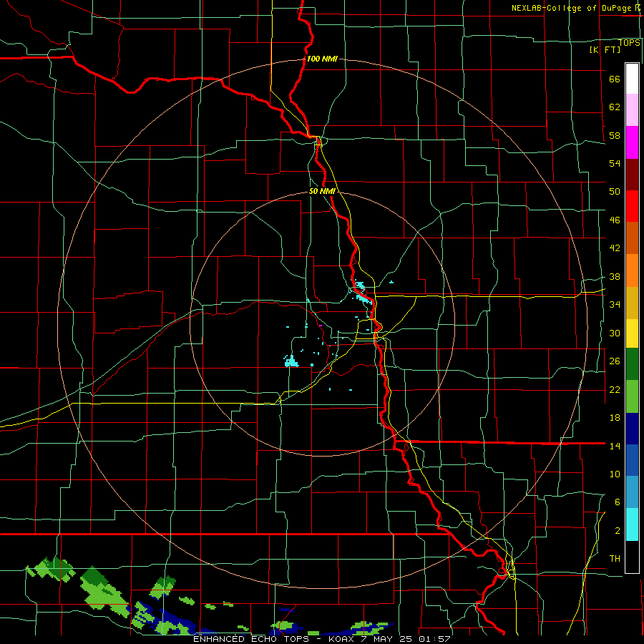Click the dark orange 42 kft swatch
Screen dimensions: 644x644
click(632, 238)
